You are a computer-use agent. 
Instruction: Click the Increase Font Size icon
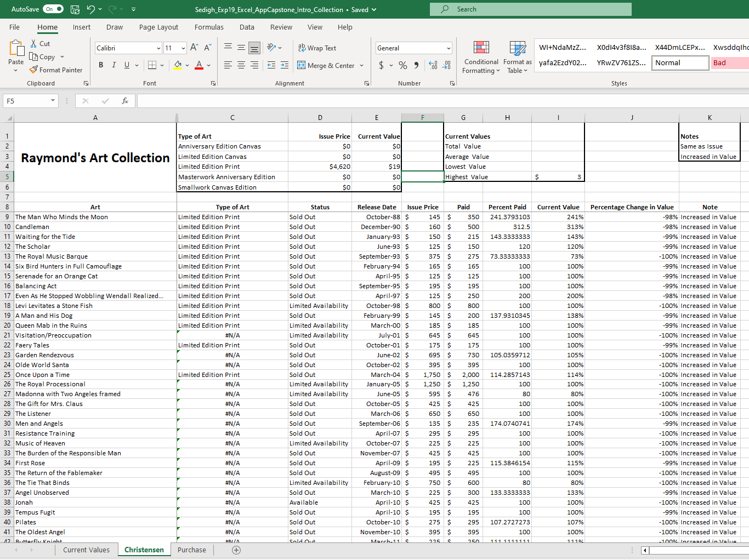pyautogui.click(x=194, y=48)
